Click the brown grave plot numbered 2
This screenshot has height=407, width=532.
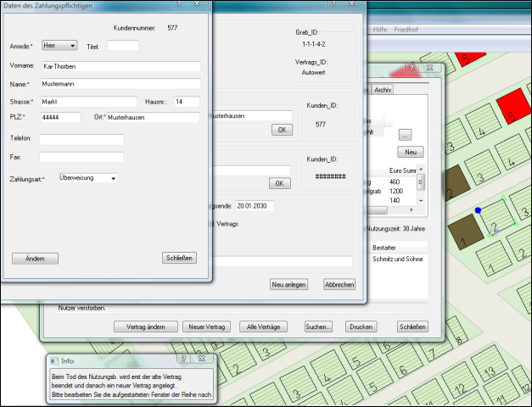coord(455,183)
